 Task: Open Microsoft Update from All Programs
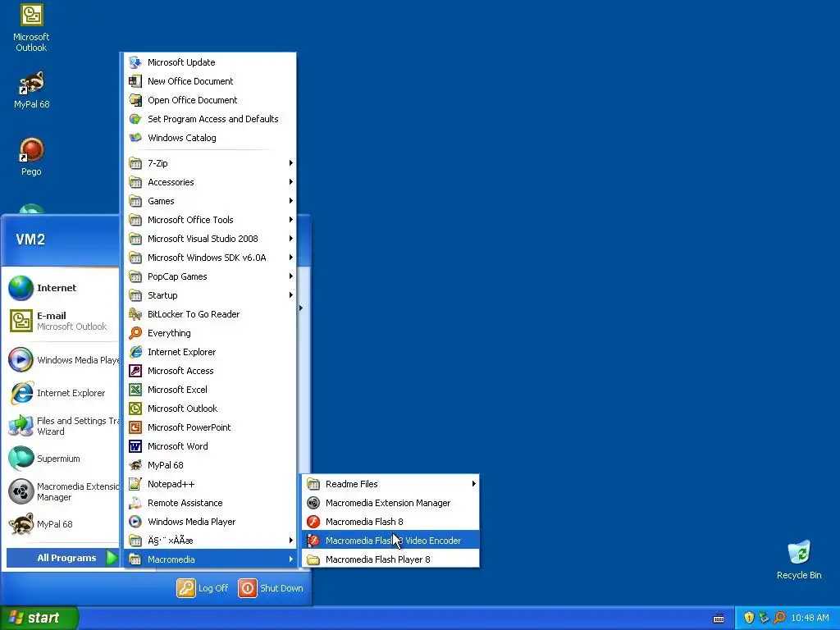210,62
